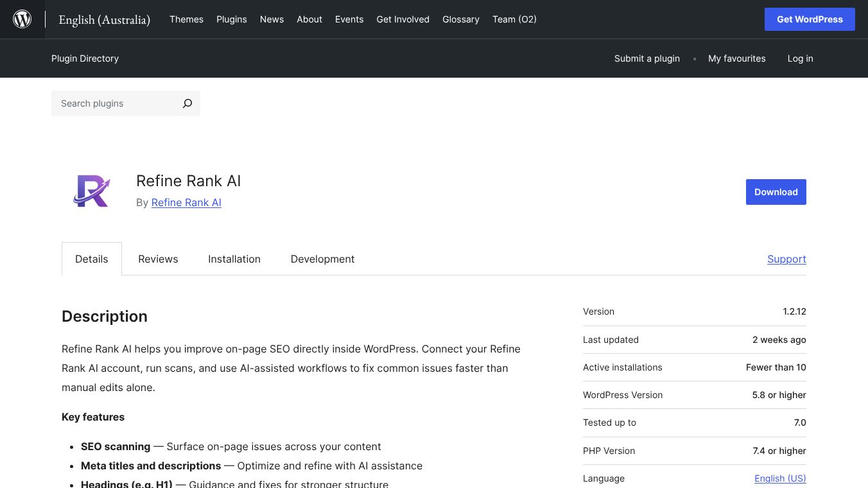Click the version value 1.2.12
The height and width of the screenshot is (488, 868).
[794, 311]
